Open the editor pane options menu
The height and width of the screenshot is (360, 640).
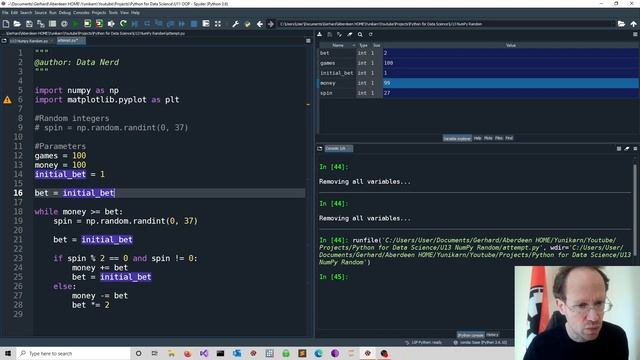coord(308,41)
